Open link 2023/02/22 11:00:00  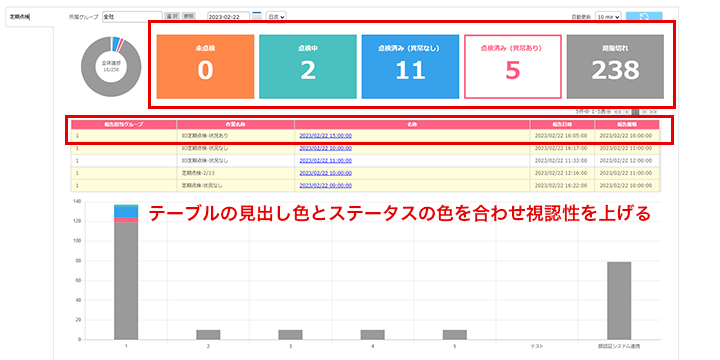click(x=326, y=161)
